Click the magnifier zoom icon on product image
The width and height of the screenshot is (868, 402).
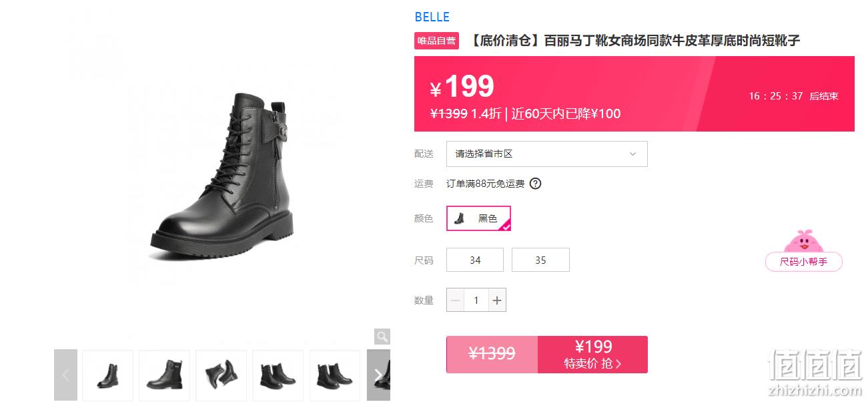click(382, 337)
